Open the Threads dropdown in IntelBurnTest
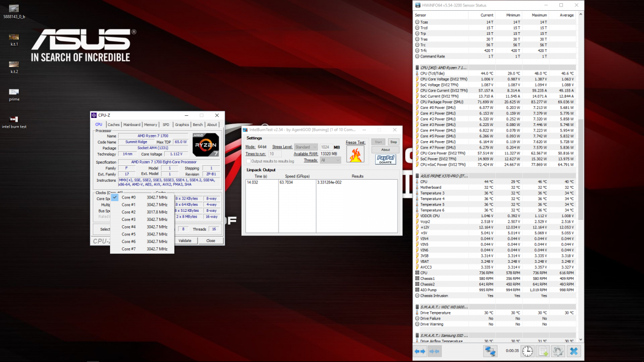Screen dimensions: 644x362 pos(330,160)
